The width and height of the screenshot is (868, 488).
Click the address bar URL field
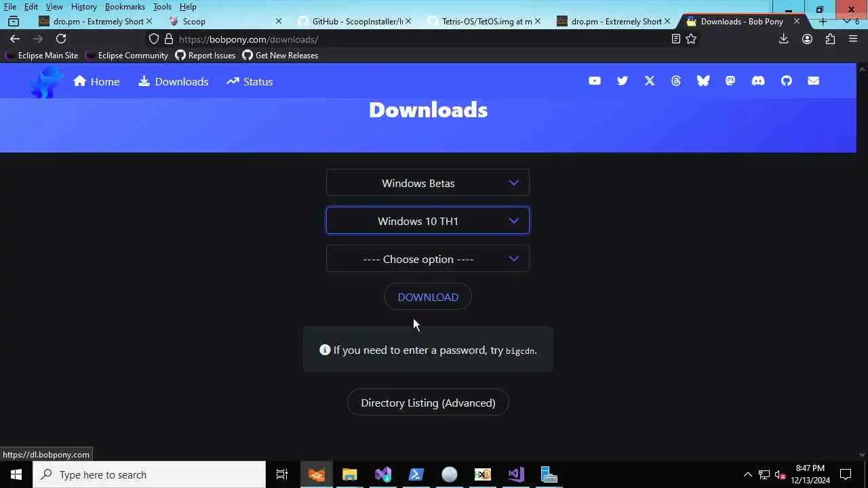coord(420,39)
